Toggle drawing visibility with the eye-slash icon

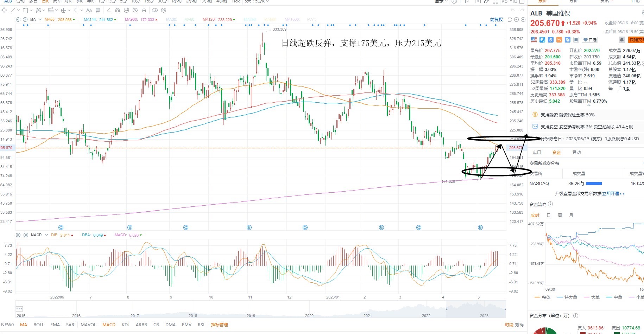pyautogui.click(x=135, y=10)
